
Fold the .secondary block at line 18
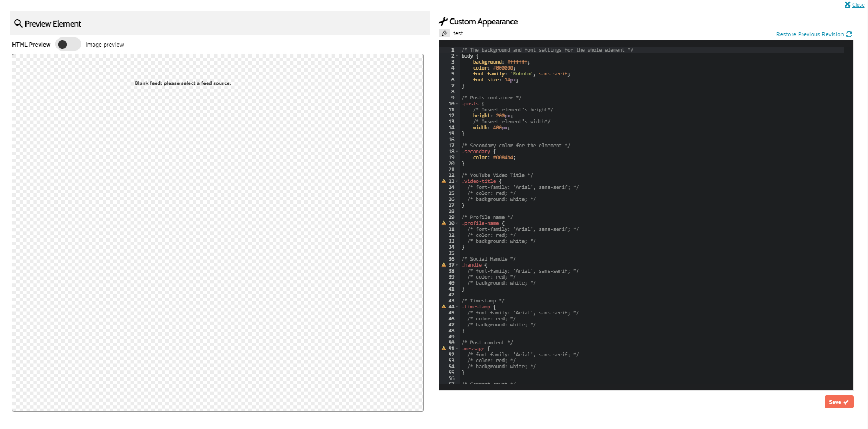coord(457,152)
